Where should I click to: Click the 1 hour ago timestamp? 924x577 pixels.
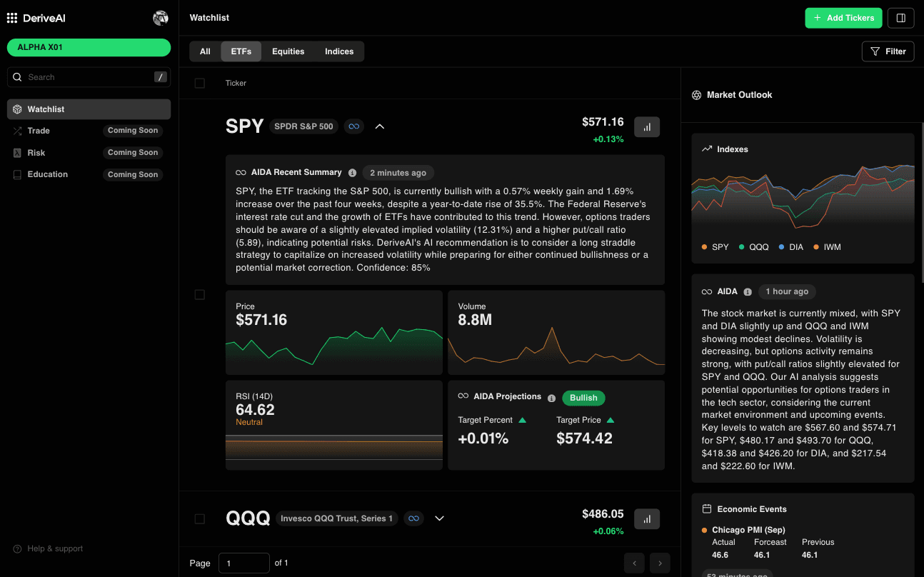click(x=787, y=291)
